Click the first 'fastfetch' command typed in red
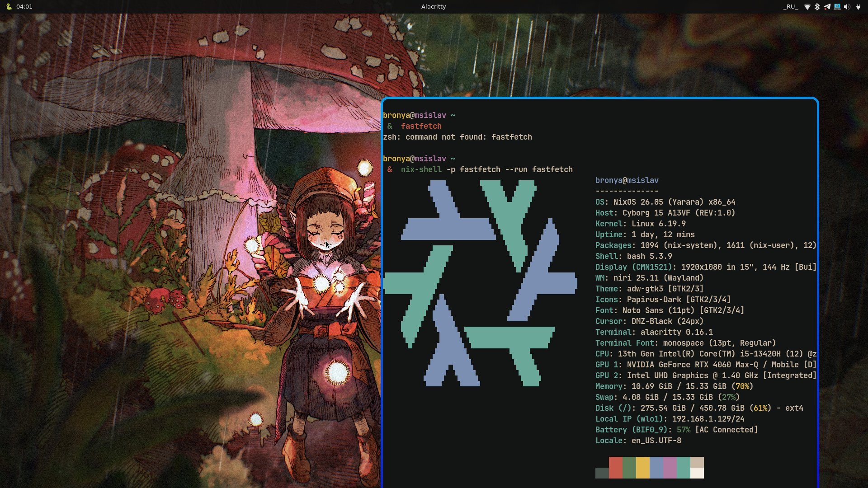Image resolution: width=868 pixels, height=488 pixels. click(421, 126)
